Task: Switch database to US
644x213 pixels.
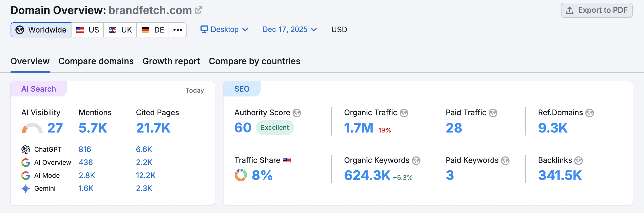Action: pyautogui.click(x=87, y=30)
